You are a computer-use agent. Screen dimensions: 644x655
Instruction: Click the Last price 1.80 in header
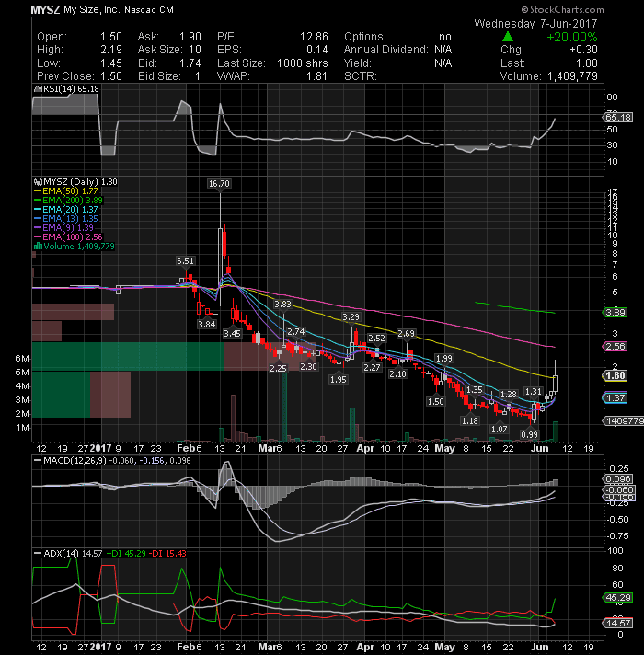coord(587,63)
